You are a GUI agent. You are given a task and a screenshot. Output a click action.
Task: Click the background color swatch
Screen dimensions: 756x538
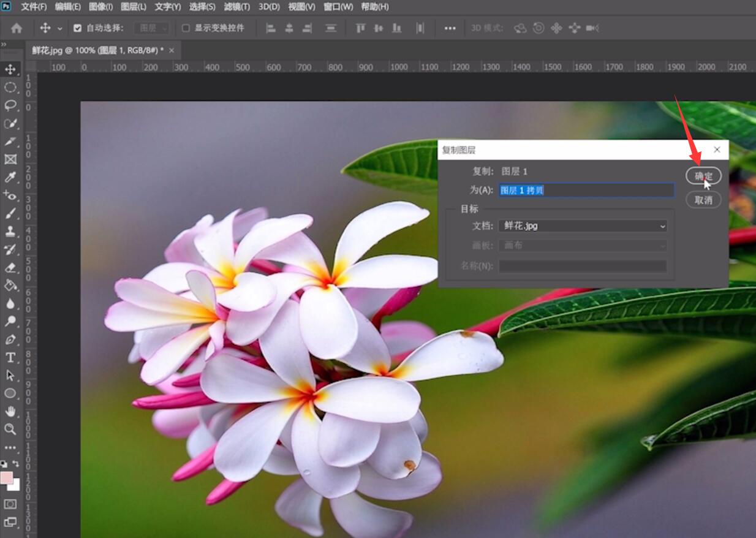[15, 485]
